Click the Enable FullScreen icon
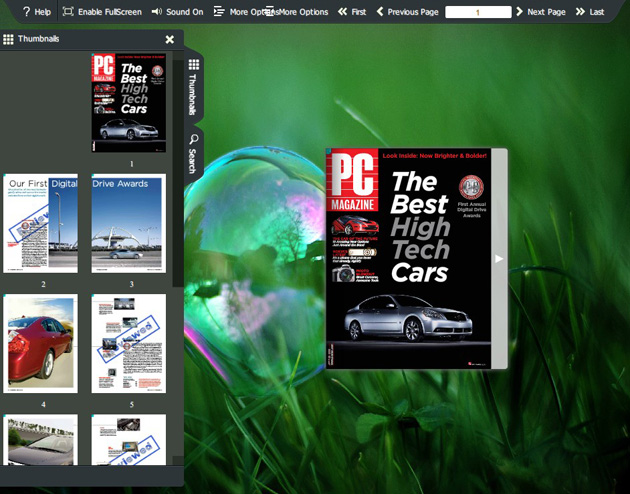Viewport: 630px width, 494px height. [68, 12]
